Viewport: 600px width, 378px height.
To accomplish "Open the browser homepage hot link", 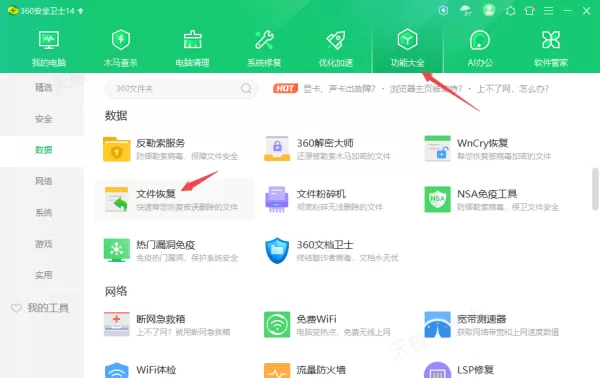I will (426, 89).
